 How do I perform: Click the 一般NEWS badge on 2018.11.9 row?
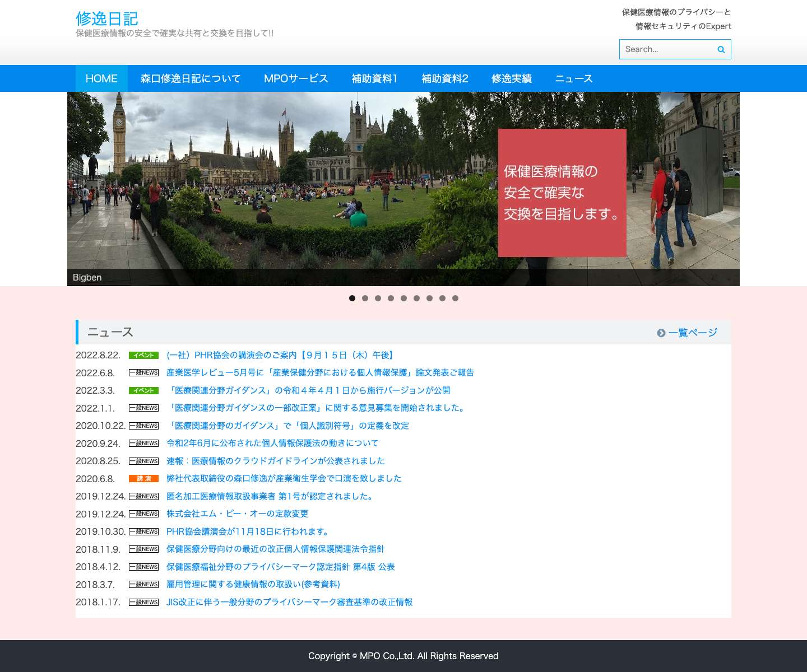143,549
